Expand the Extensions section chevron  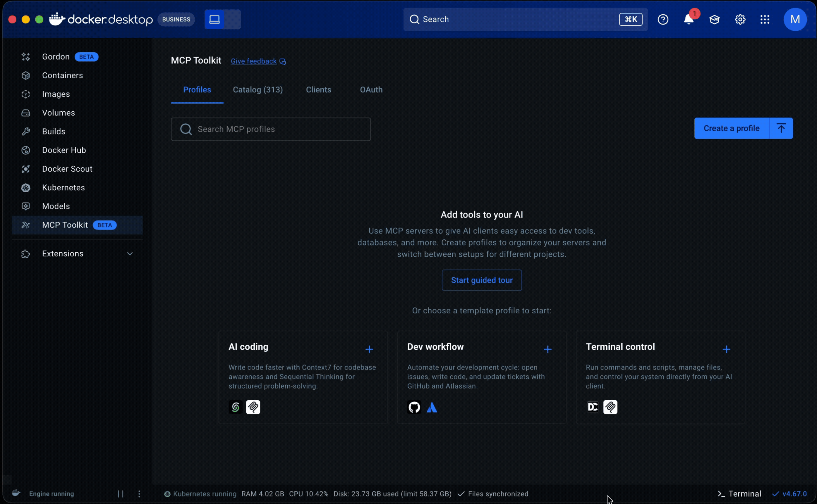[x=130, y=254]
